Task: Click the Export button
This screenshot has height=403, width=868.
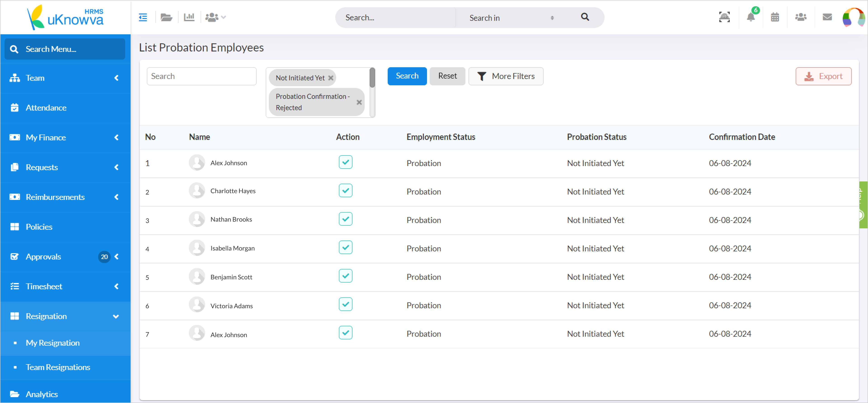Action: coord(823,76)
